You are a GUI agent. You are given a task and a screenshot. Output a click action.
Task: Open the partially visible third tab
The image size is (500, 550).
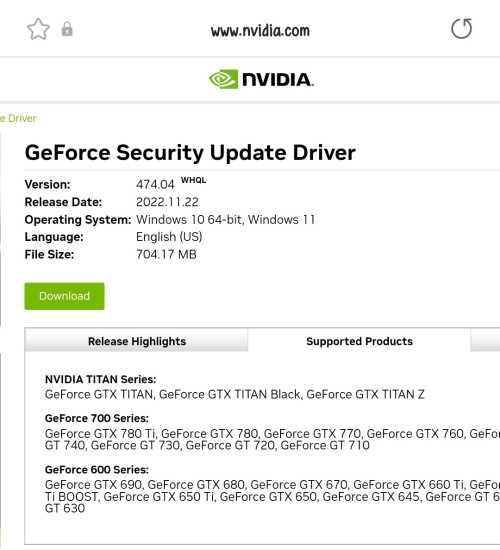tap(485, 340)
